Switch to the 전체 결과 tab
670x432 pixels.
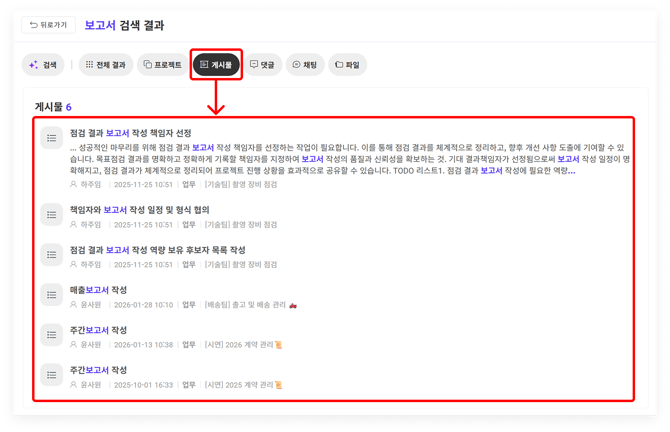click(x=104, y=65)
